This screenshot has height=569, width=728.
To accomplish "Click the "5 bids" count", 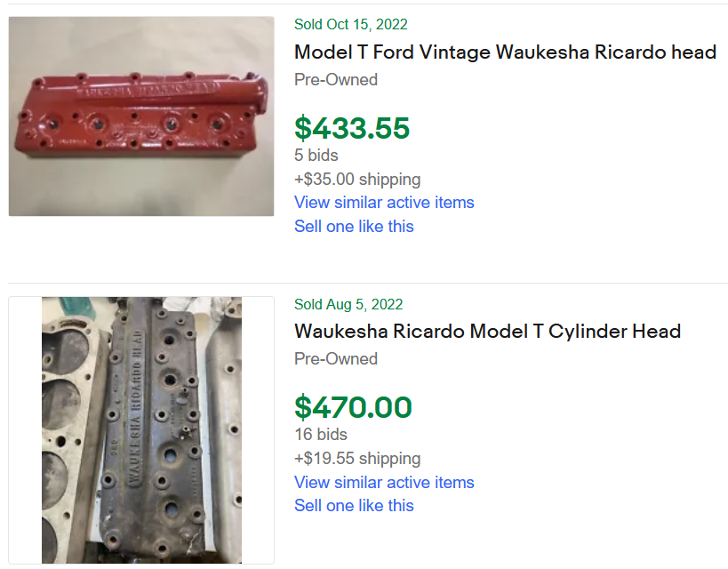I will (316, 156).
